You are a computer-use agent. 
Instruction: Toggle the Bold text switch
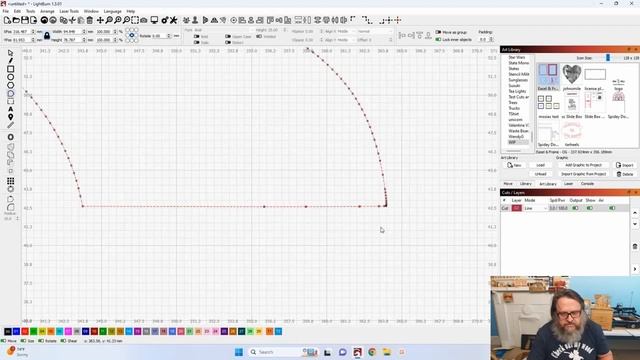[x=196, y=36]
